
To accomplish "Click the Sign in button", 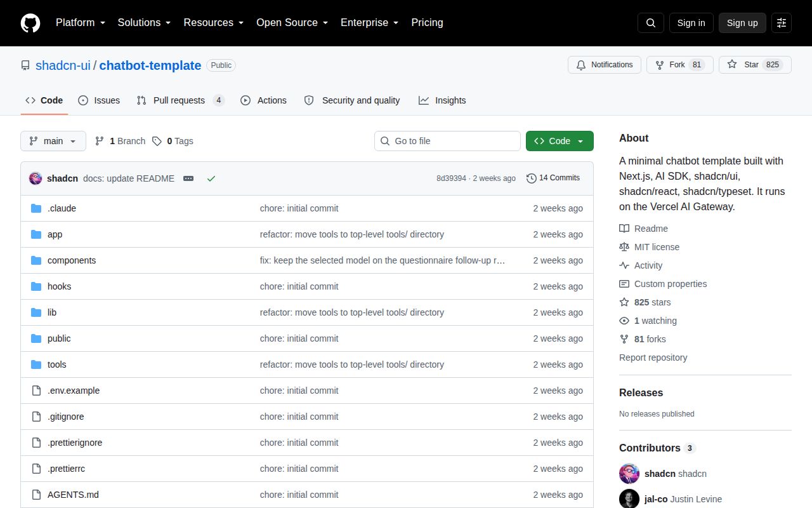I will 691,23.
